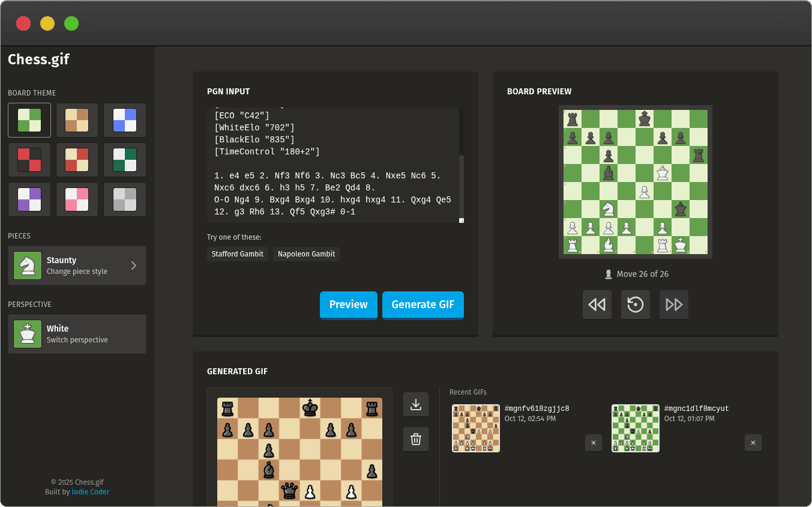Download the generated GIF

tap(415, 404)
